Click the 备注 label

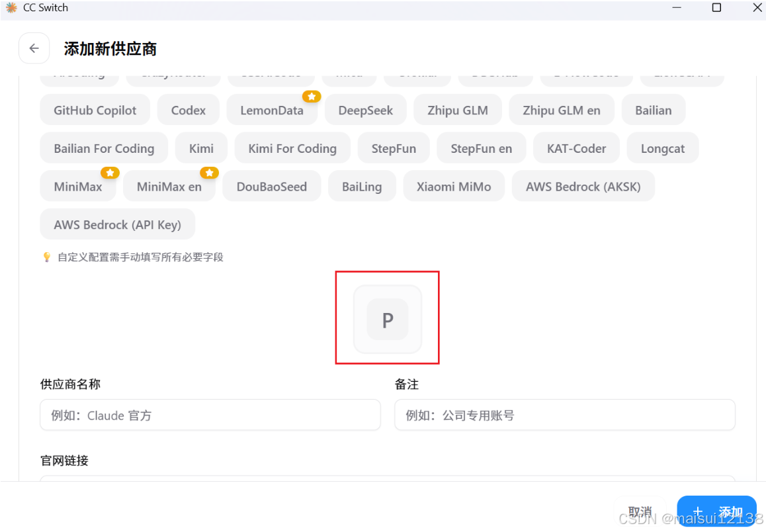point(406,384)
